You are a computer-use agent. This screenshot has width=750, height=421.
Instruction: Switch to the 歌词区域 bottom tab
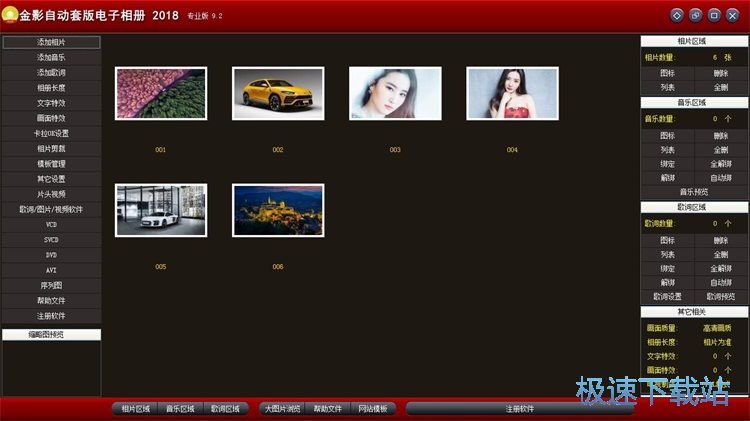[225, 409]
